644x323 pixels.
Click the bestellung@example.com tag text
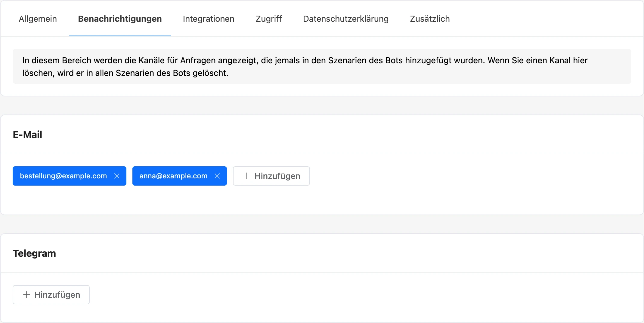point(63,176)
